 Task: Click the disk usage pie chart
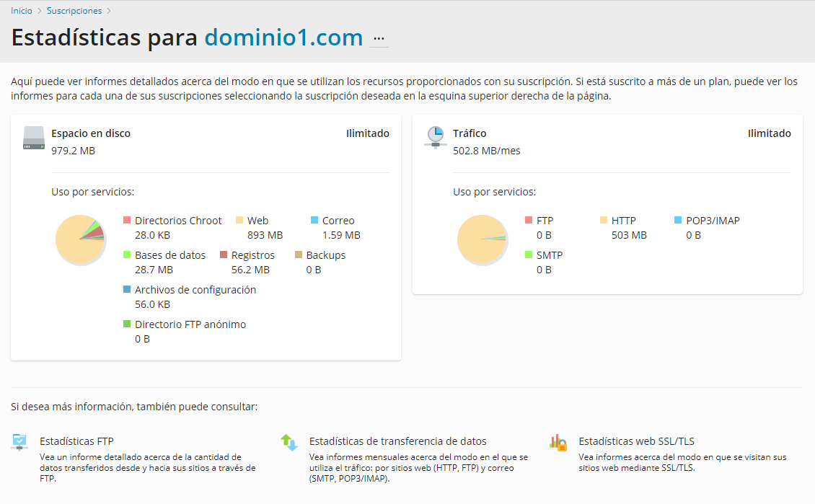80,239
